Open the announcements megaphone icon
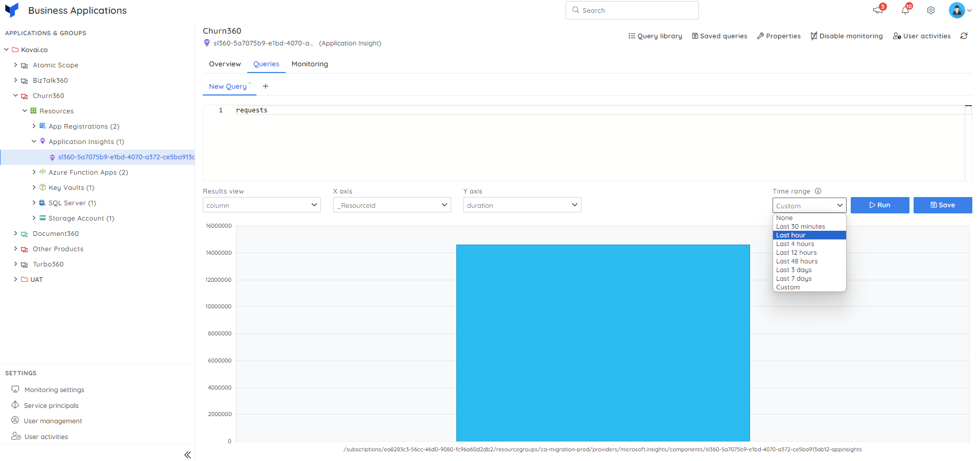Viewport: 980px width, 461px height. tap(878, 10)
